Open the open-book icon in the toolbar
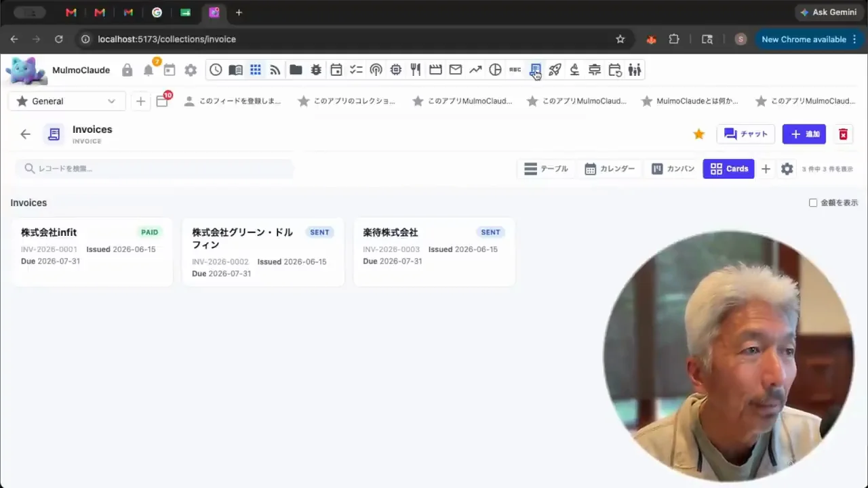The image size is (868, 488). pos(235,69)
